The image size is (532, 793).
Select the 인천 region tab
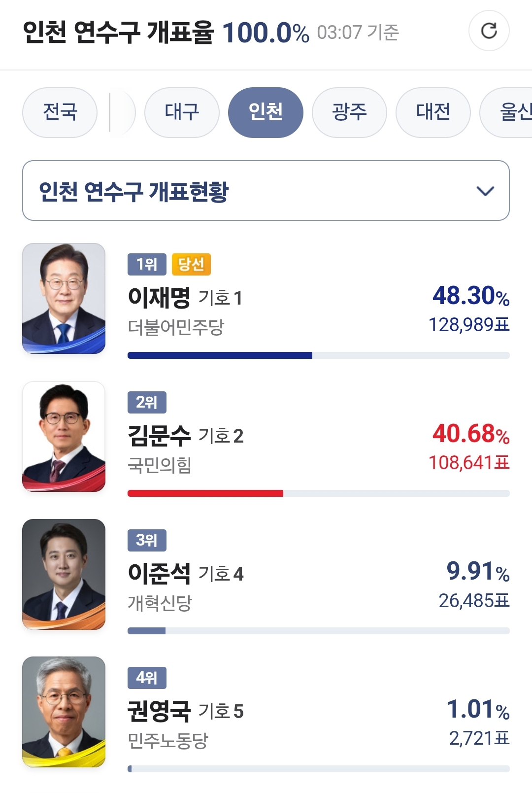click(x=266, y=112)
